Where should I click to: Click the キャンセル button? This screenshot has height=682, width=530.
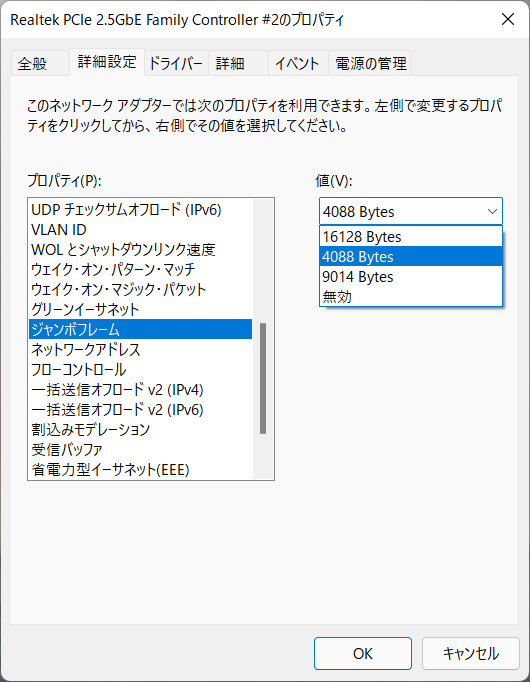470,653
